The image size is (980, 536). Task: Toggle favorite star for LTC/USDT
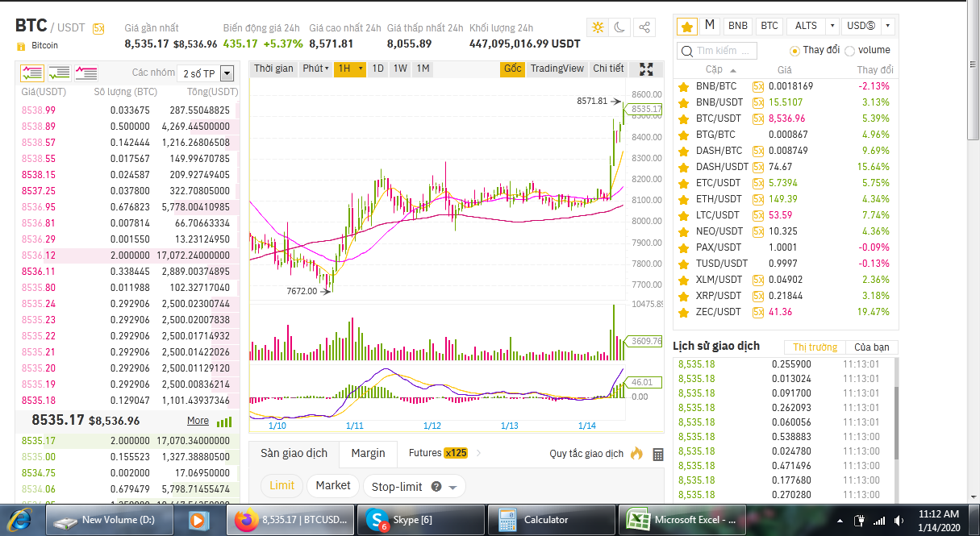coord(685,215)
